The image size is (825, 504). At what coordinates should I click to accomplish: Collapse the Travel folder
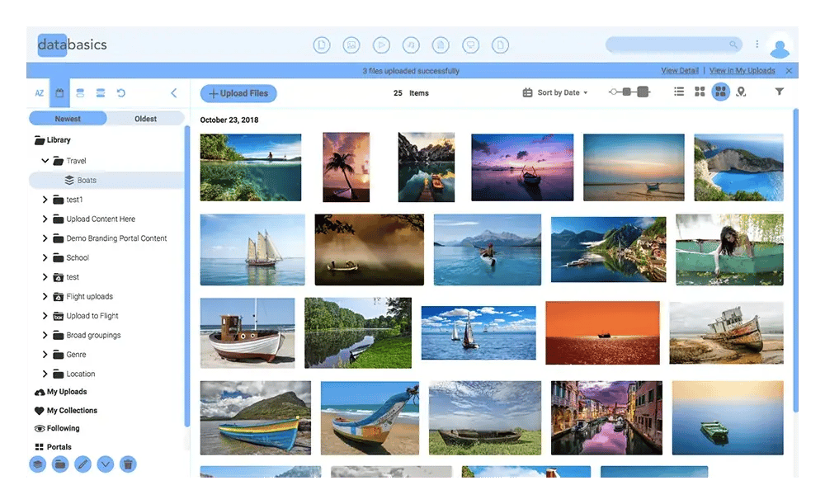(45, 161)
